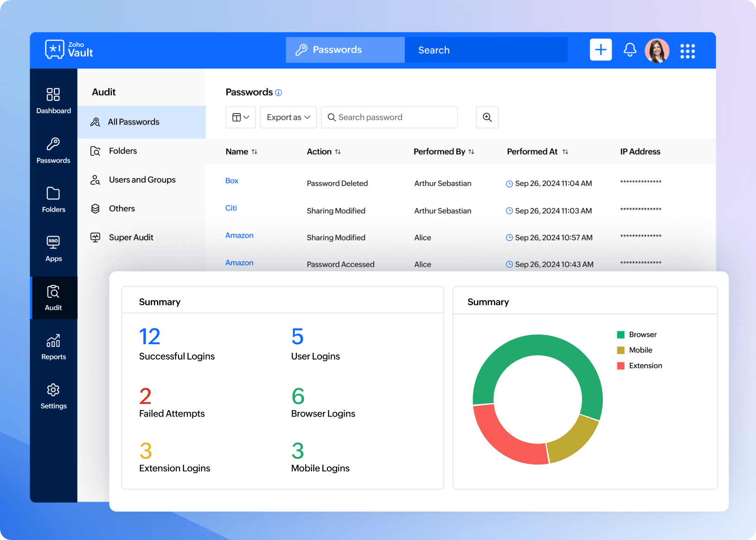Viewport: 756px width, 540px height.
Task: Toggle the Browser legend in the chart
Action: click(x=642, y=334)
